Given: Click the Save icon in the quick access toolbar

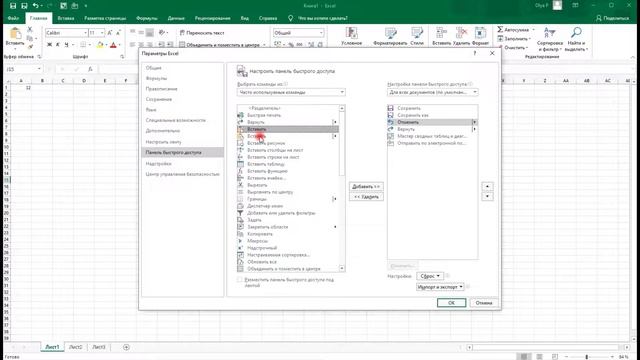Looking at the screenshot, I should point(13,6).
